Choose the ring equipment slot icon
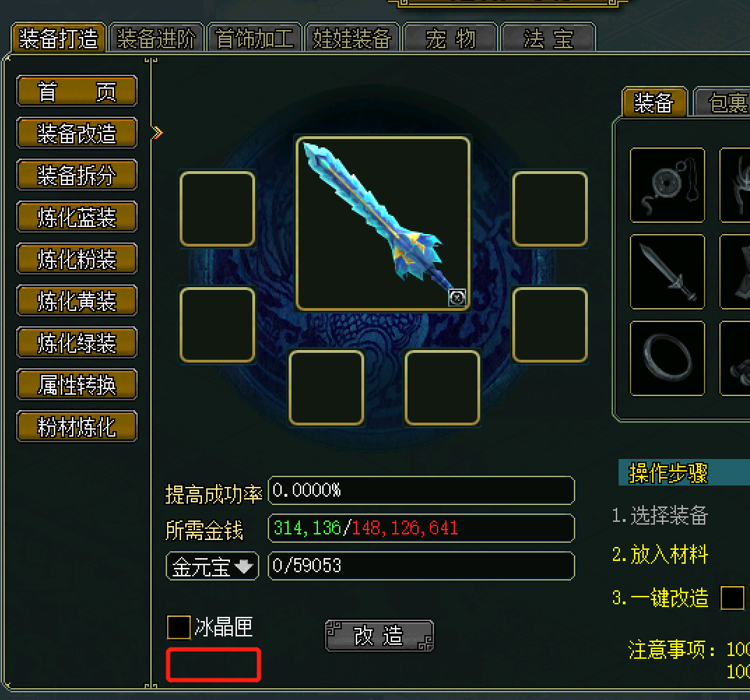This screenshot has height=700, width=750. click(x=668, y=358)
